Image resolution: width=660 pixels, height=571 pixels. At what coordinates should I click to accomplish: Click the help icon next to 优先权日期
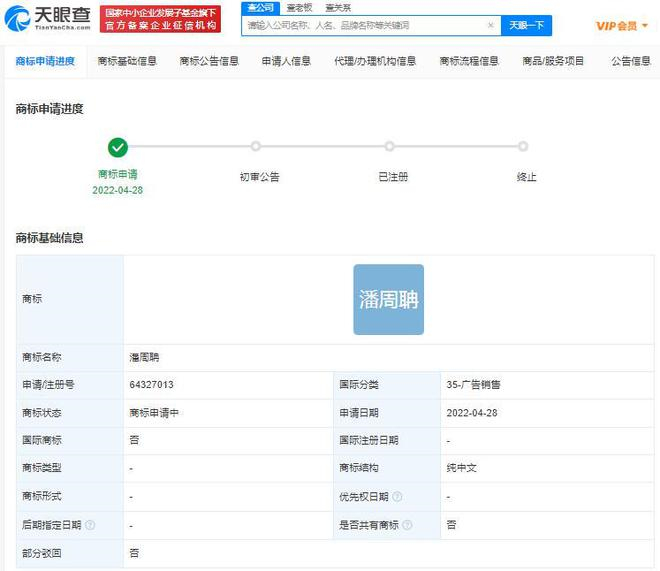(x=397, y=497)
